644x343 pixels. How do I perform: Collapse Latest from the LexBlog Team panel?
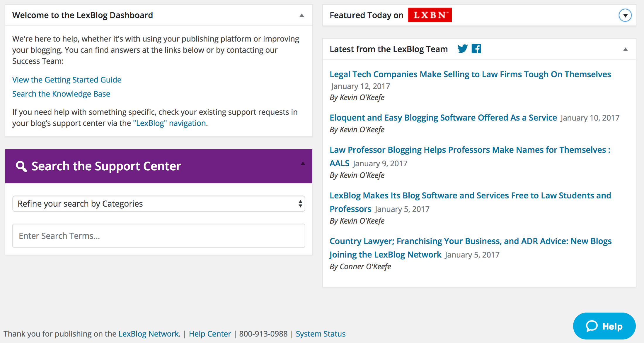point(625,49)
